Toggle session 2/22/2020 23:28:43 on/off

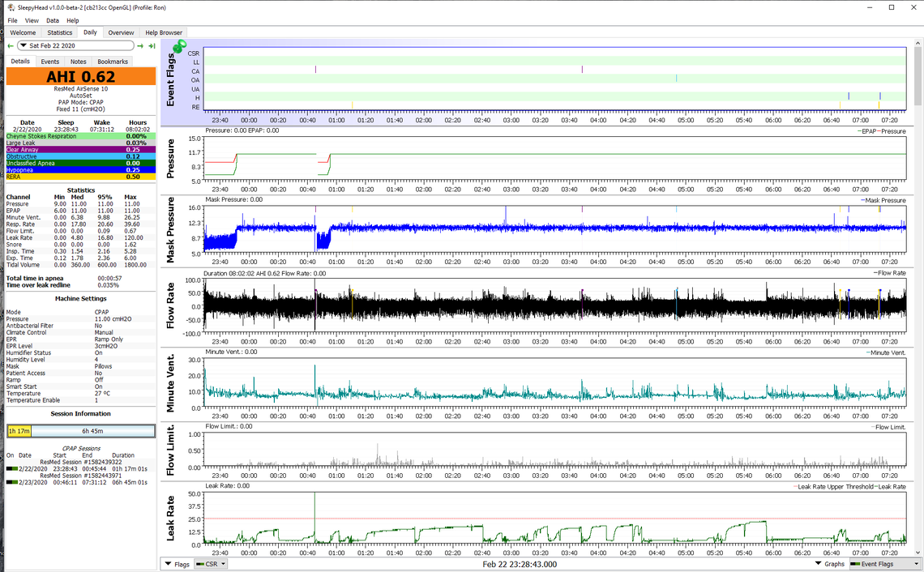tap(12, 469)
